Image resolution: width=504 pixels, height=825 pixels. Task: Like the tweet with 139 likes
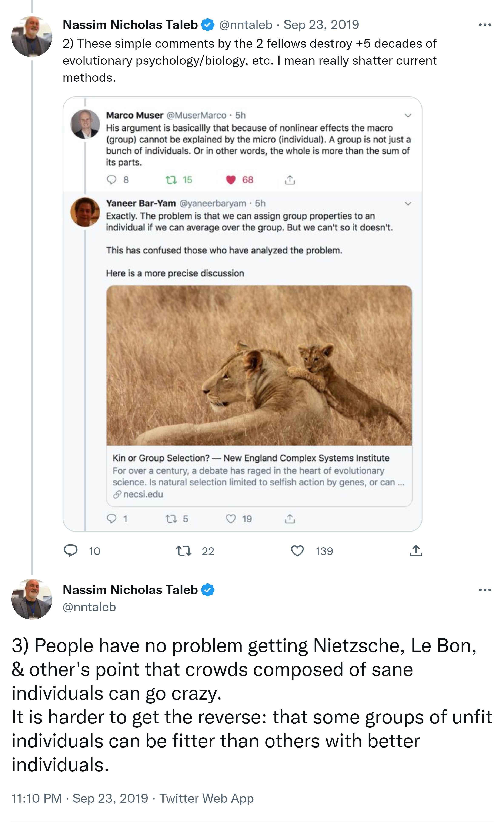coord(297,551)
